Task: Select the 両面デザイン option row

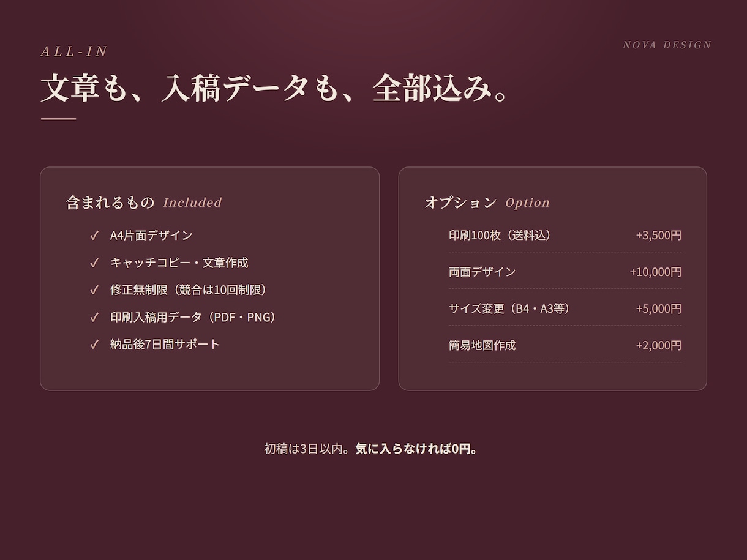Action: [565, 272]
